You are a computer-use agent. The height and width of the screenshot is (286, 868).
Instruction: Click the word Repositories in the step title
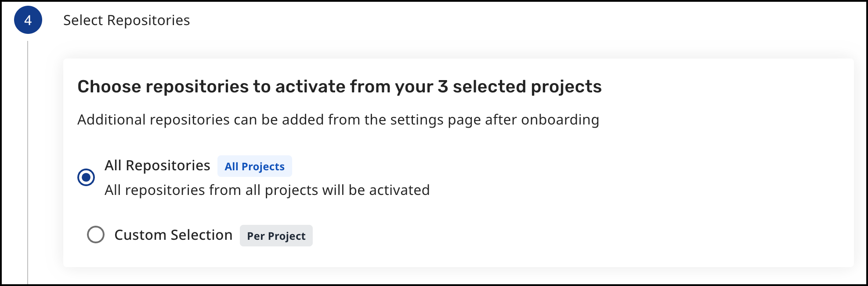click(148, 20)
